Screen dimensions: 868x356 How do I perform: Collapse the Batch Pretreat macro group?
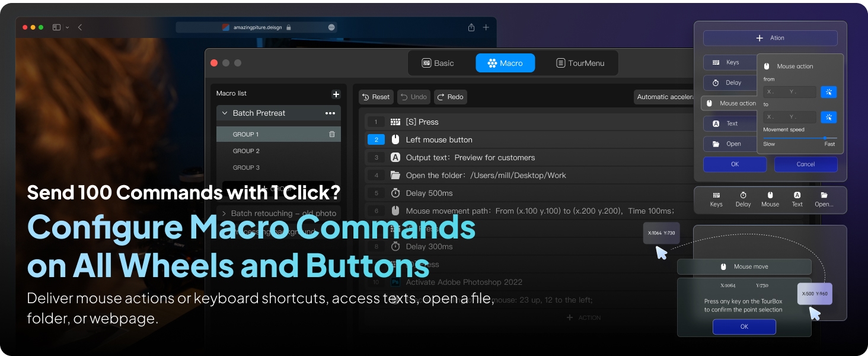coord(225,113)
